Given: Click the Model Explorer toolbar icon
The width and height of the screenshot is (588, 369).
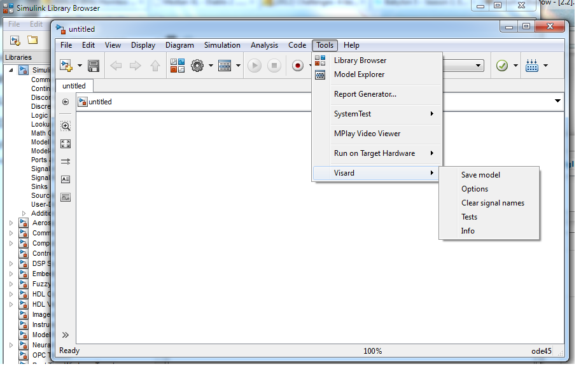Looking at the screenshot, I should (x=224, y=66).
